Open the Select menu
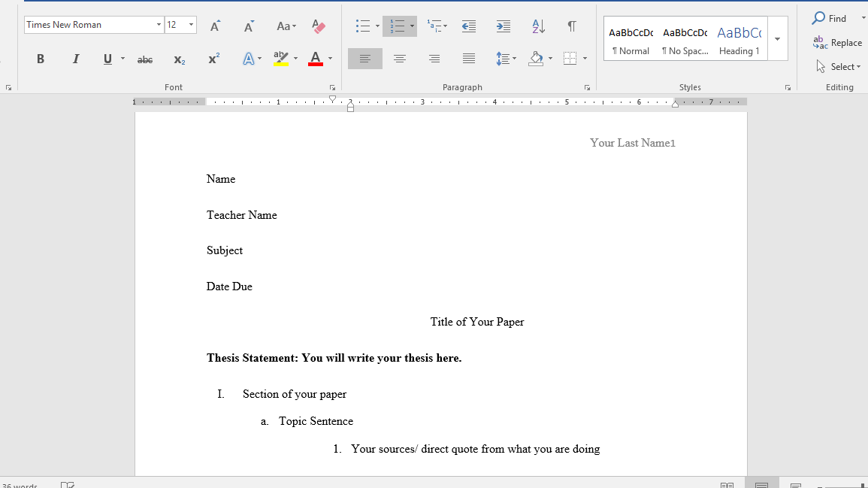 [x=838, y=66]
